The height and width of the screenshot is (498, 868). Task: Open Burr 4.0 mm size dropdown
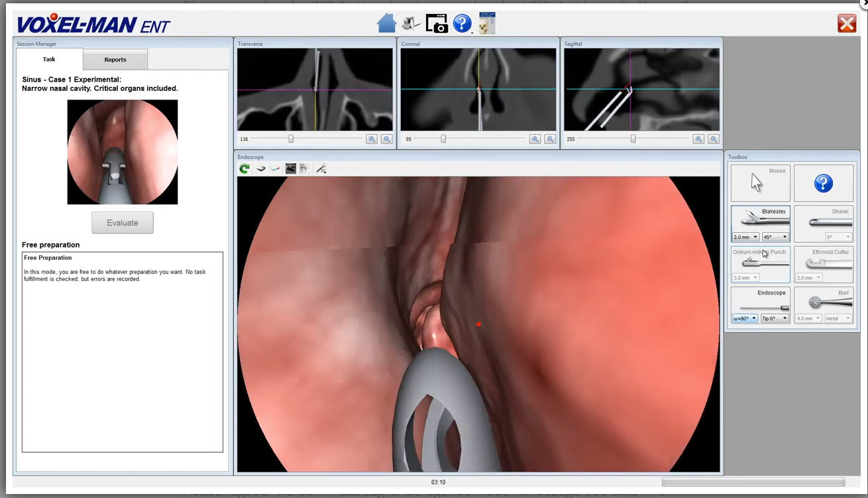coord(808,318)
